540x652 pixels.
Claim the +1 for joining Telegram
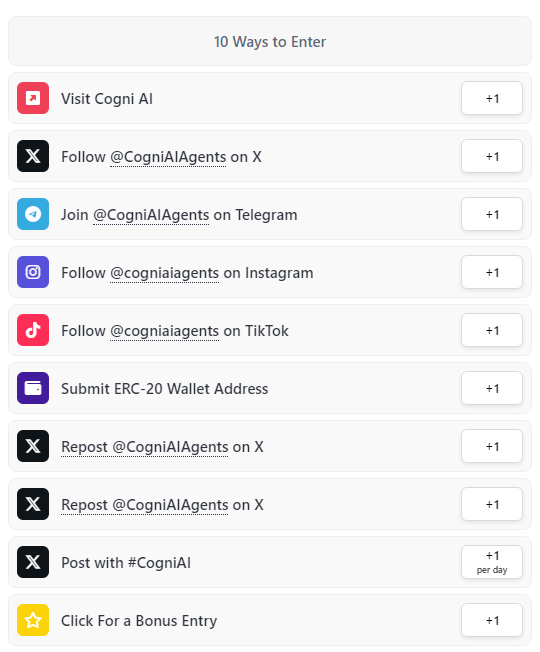click(x=492, y=214)
